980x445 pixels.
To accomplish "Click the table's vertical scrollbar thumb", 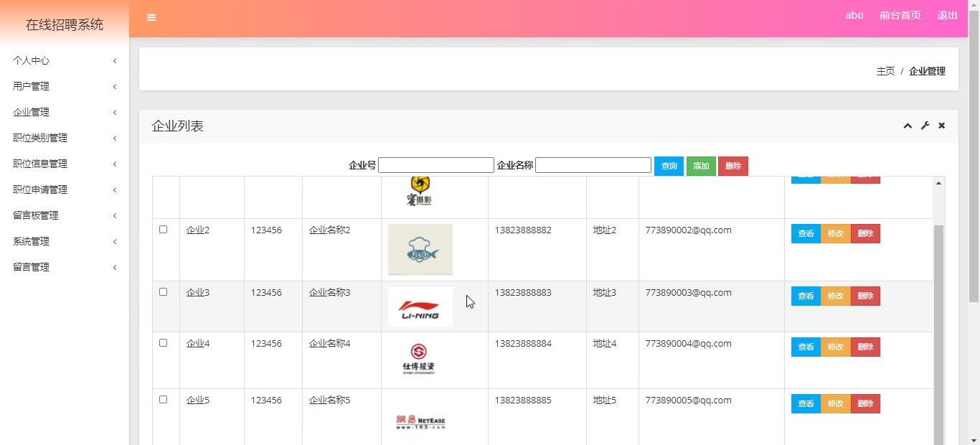I will 938,334.
